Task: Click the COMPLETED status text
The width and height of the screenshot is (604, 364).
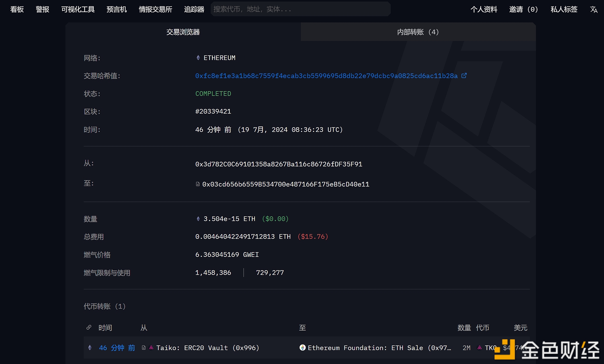Action: [213, 94]
